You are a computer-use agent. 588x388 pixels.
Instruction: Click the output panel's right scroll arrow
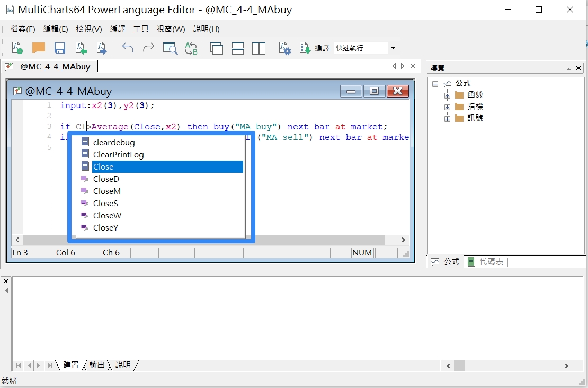pos(566,366)
